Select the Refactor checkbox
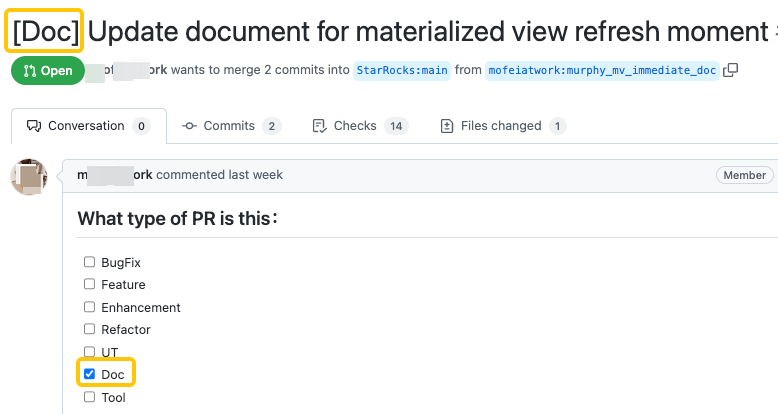778x414 pixels. point(90,330)
